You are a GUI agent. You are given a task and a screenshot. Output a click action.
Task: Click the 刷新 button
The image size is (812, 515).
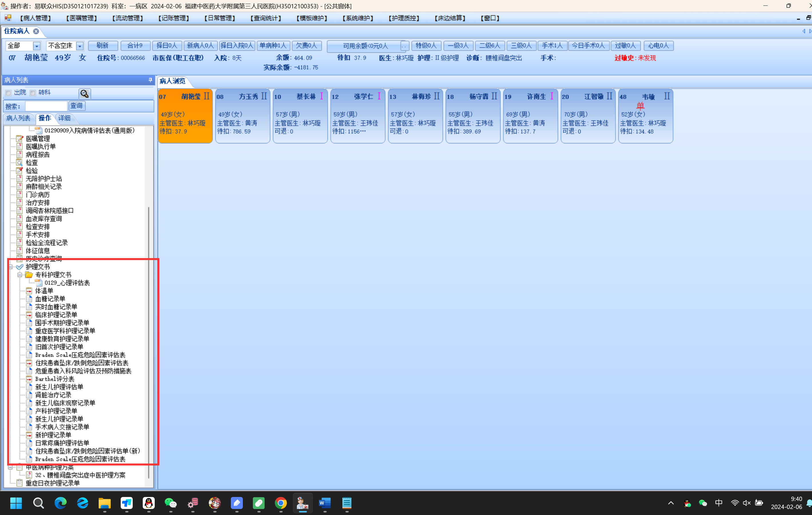pyautogui.click(x=102, y=45)
